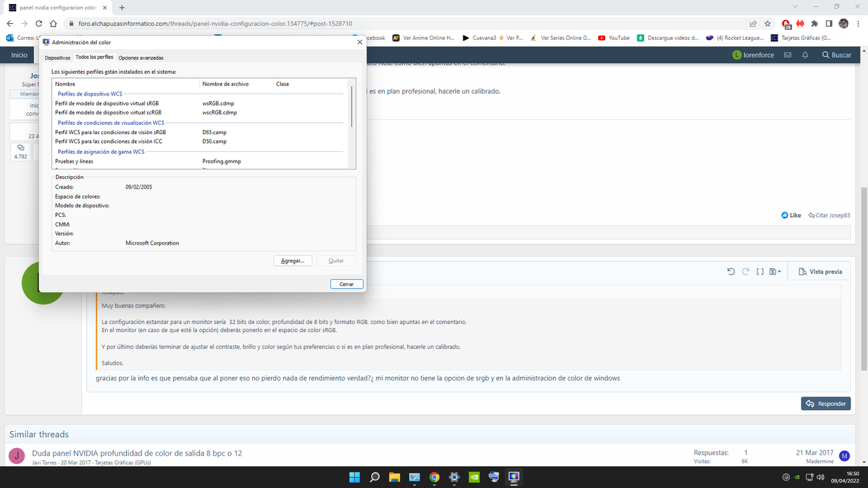Viewport: 868px width, 488px height.
Task: Open lorenforce account menu
Action: coord(753,55)
